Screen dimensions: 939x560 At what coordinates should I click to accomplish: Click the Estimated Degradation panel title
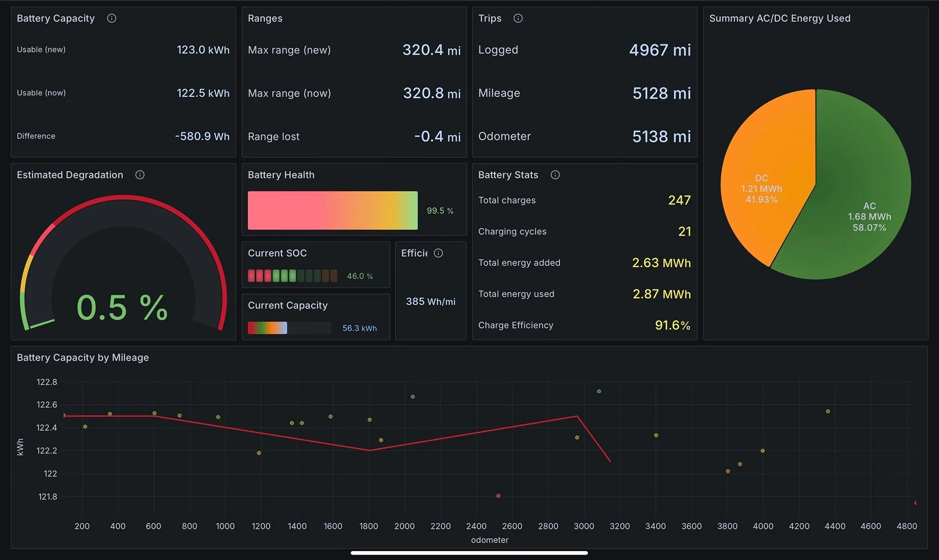(x=70, y=175)
